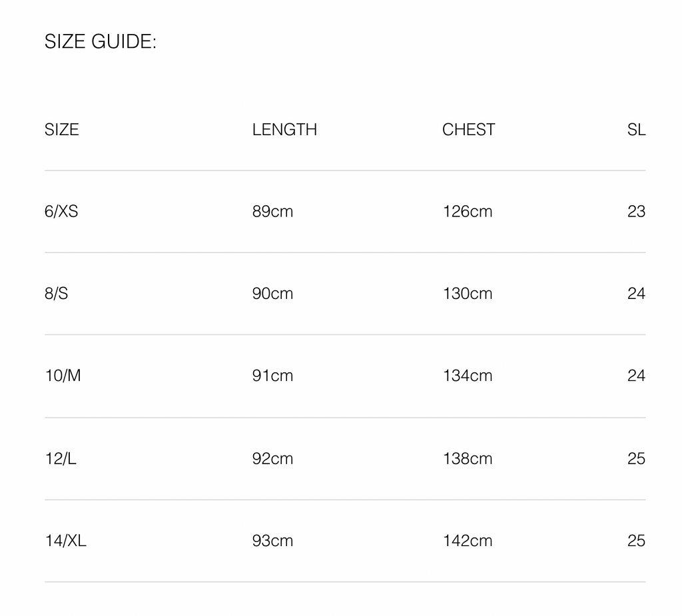Click the 134cm chest value
The image size is (682, 616).
point(468,376)
